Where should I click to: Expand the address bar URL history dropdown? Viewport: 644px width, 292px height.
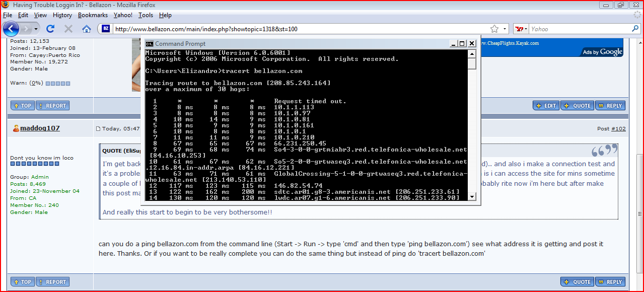[505, 29]
